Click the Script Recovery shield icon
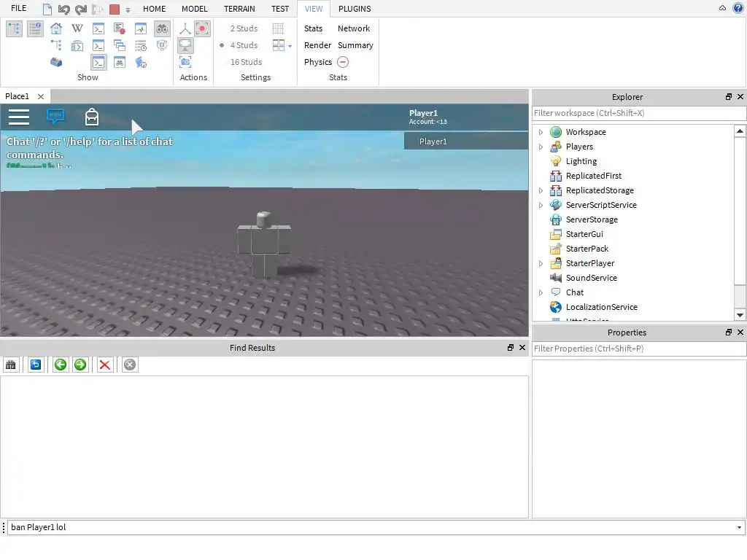The width and height of the screenshot is (747, 560). click(x=162, y=45)
